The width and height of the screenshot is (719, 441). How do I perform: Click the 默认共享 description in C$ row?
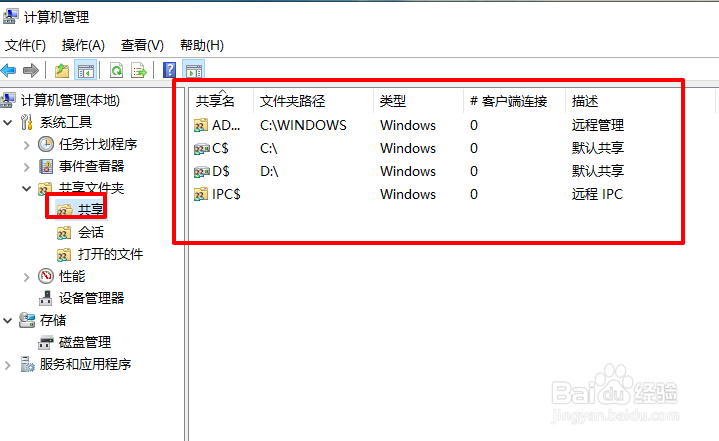point(597,148)
